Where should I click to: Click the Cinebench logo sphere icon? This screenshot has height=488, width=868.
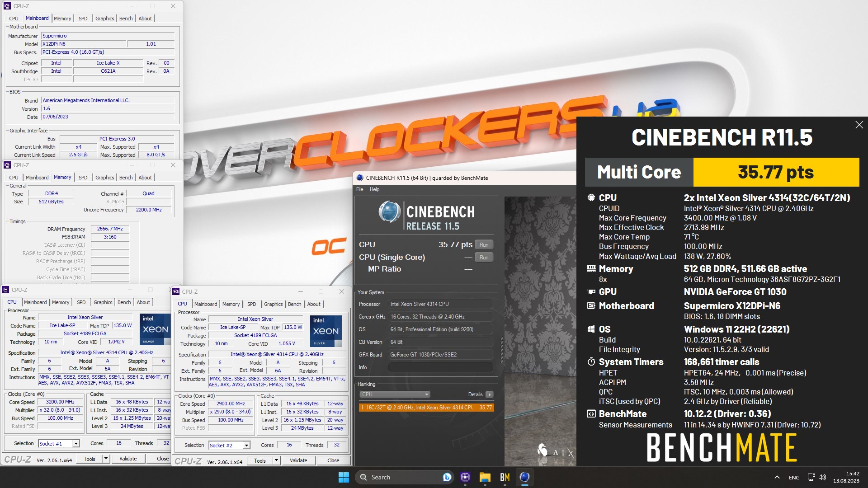tap(390, 211)
